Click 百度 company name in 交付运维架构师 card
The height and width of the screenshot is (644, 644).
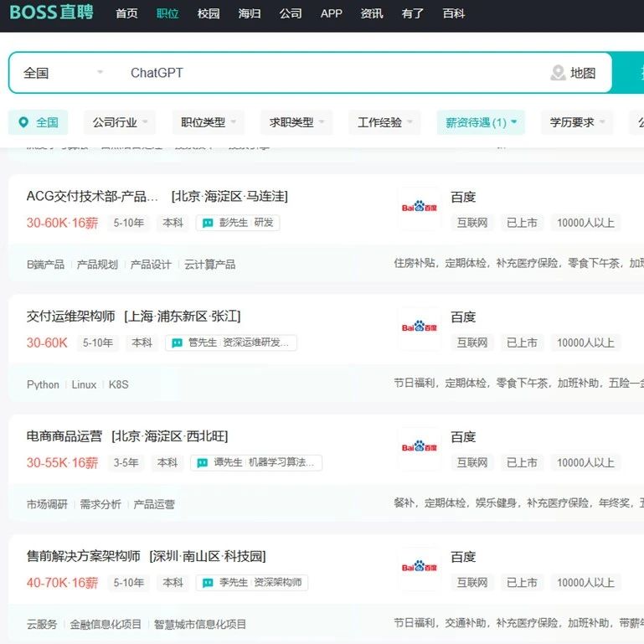(463, 317)
